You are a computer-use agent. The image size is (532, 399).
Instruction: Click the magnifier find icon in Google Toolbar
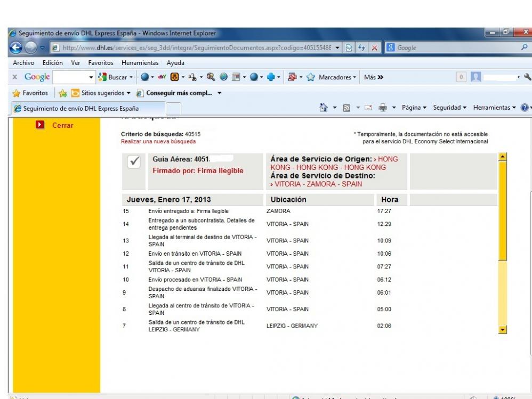pos(211,77)
